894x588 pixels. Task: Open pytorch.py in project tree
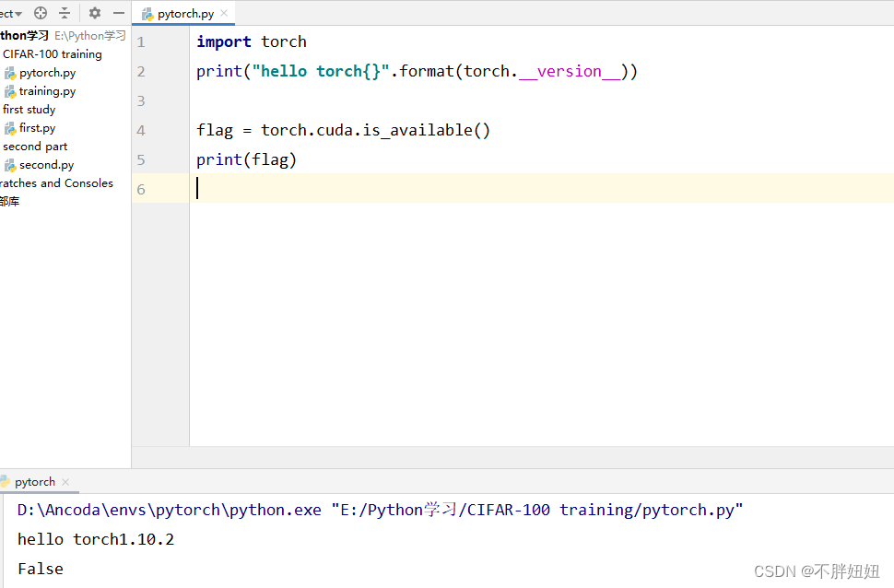coord(47,73)
